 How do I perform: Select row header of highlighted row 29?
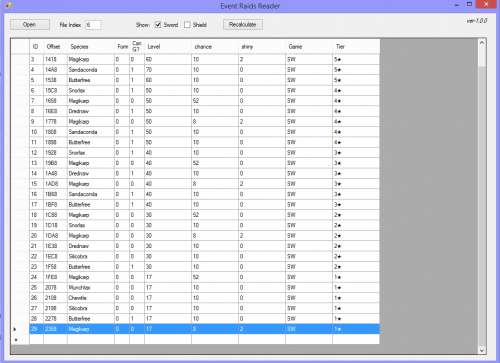coord(20,329)
